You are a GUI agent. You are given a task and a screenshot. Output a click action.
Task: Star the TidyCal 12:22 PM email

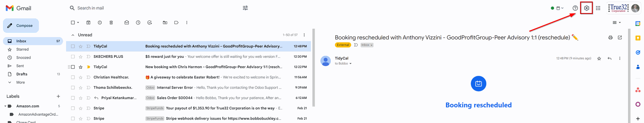point(80,67)
